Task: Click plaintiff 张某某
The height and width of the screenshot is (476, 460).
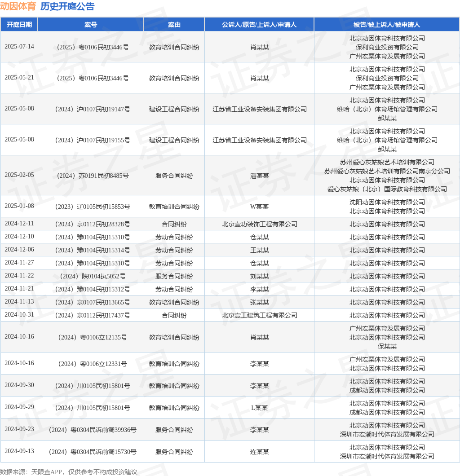Action: coord(259,302)
